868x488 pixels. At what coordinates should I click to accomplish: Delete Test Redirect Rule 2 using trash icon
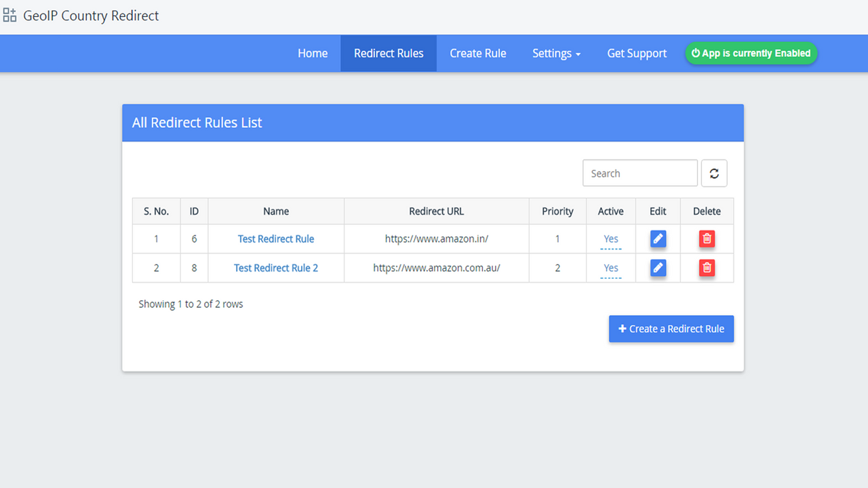coord(707,268)
